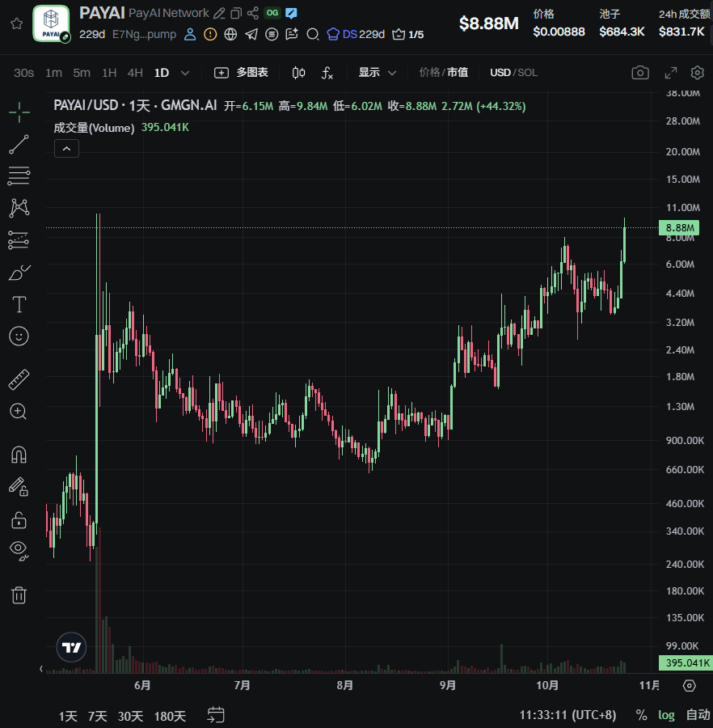This screenshot has width=713, height=728.
Task: Open the 显示 display dropdown
Action: pos(378,73)
